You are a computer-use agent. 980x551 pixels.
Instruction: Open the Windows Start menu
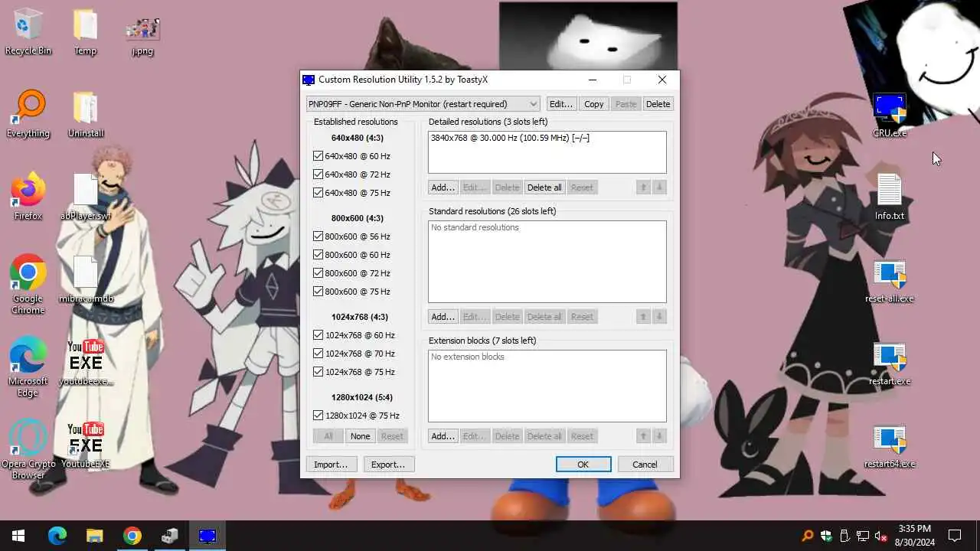coord(18,536)
